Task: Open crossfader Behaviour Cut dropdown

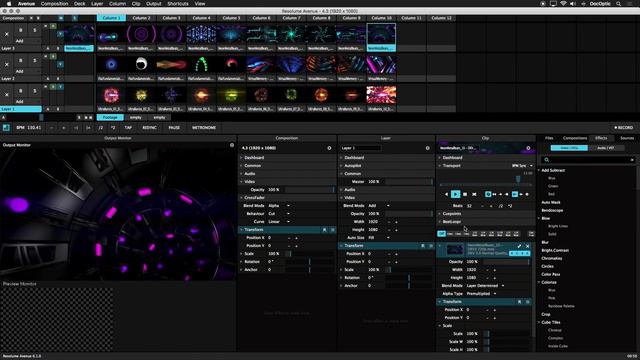Action: (279, 213)
